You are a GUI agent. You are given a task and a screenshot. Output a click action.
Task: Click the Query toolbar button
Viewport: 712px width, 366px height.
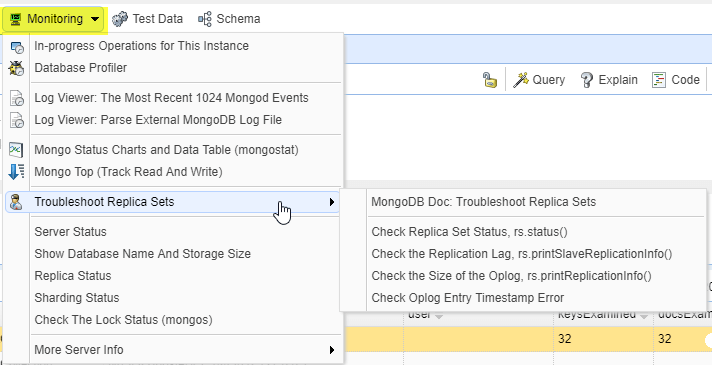(x=539, y=80)
